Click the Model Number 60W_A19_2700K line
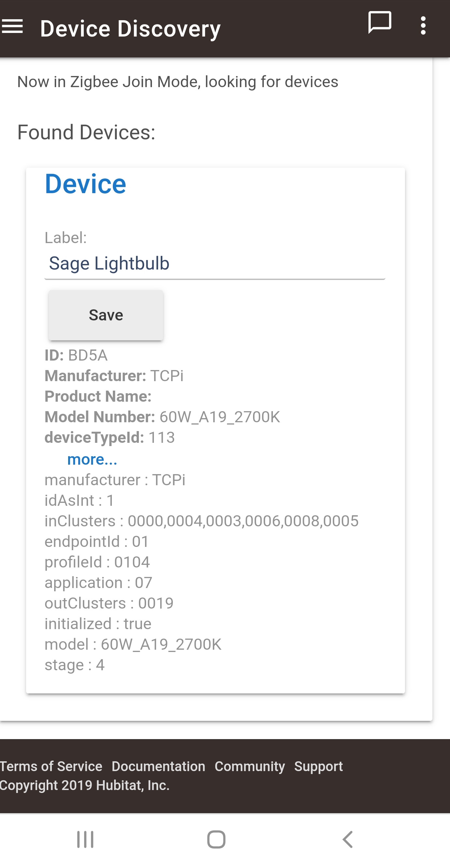The height and width of the screenshot is (868, 450). pyautogui.click(x=162, y=417)
